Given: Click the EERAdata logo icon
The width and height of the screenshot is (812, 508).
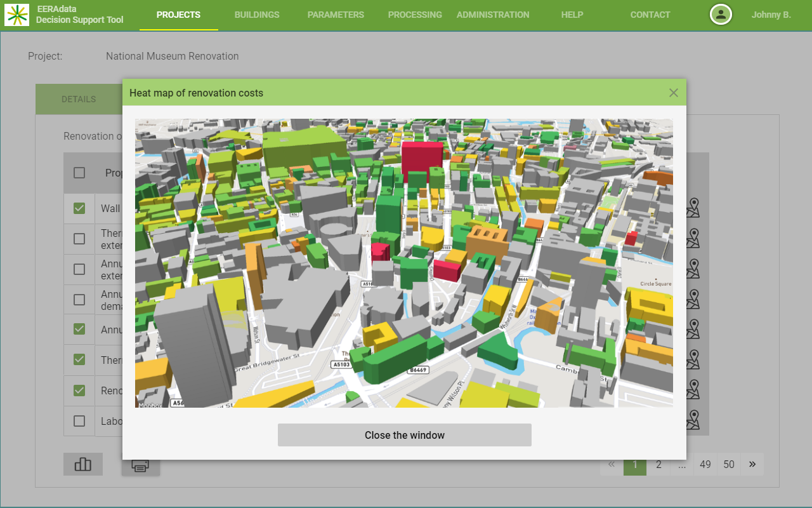Looking at the screenshot, I should [16, 15].
